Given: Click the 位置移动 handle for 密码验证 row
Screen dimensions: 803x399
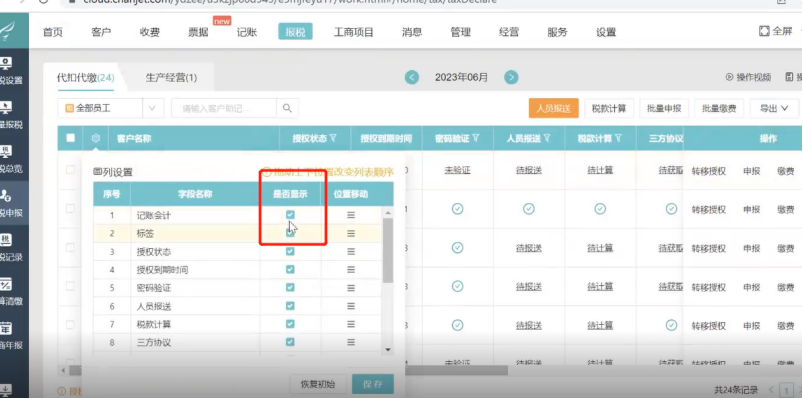Looking at the screenshot, I should pos(351,287).
